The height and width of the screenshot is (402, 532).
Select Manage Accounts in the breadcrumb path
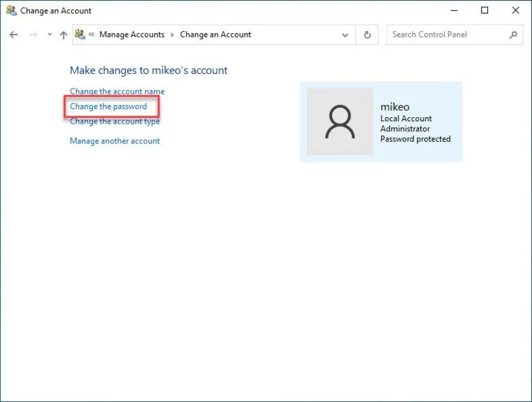132,35
